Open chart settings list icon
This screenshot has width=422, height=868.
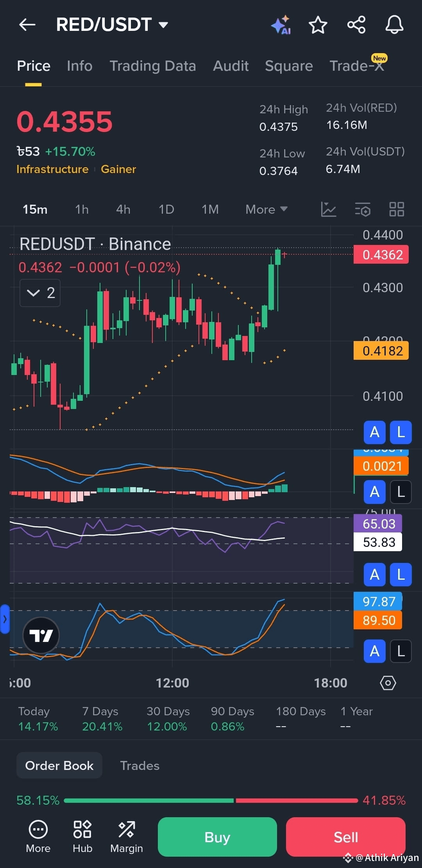363,209
